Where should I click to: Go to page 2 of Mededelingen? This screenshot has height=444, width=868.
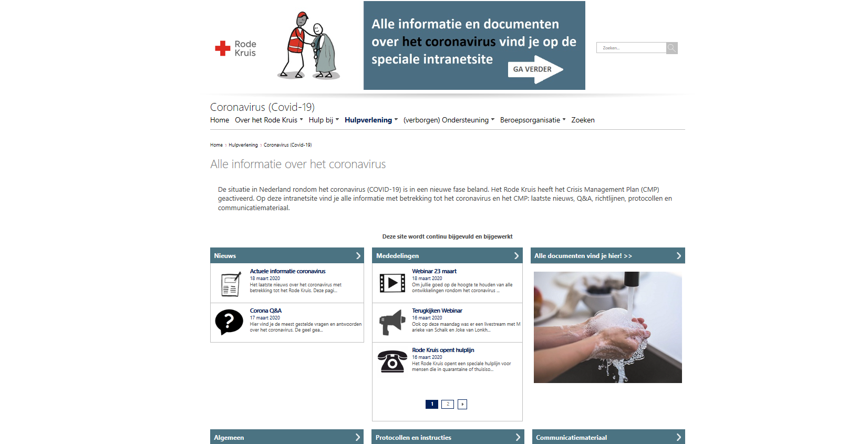[448, 404]
